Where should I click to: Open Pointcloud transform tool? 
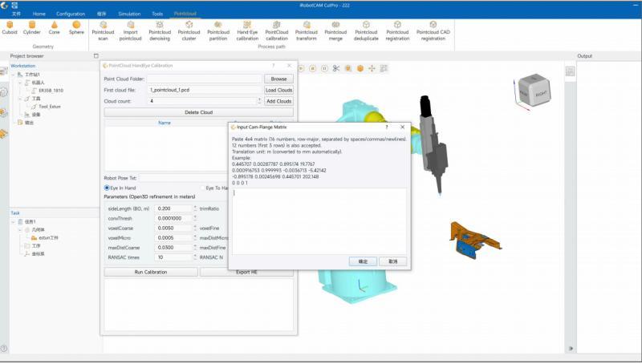[x=307, y=31]
